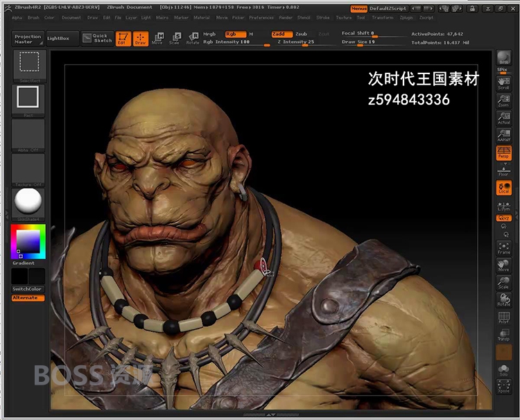The image size is (520, 420).
Task: Open the Rect stroke type thumbnail
Action: (x=28, y=100)
